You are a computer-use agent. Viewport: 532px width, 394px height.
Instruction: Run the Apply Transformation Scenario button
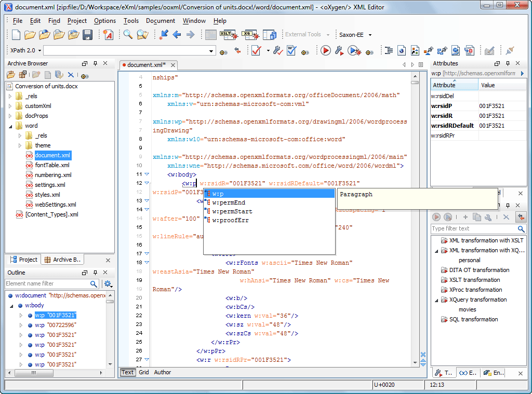(x=326, y=50)
